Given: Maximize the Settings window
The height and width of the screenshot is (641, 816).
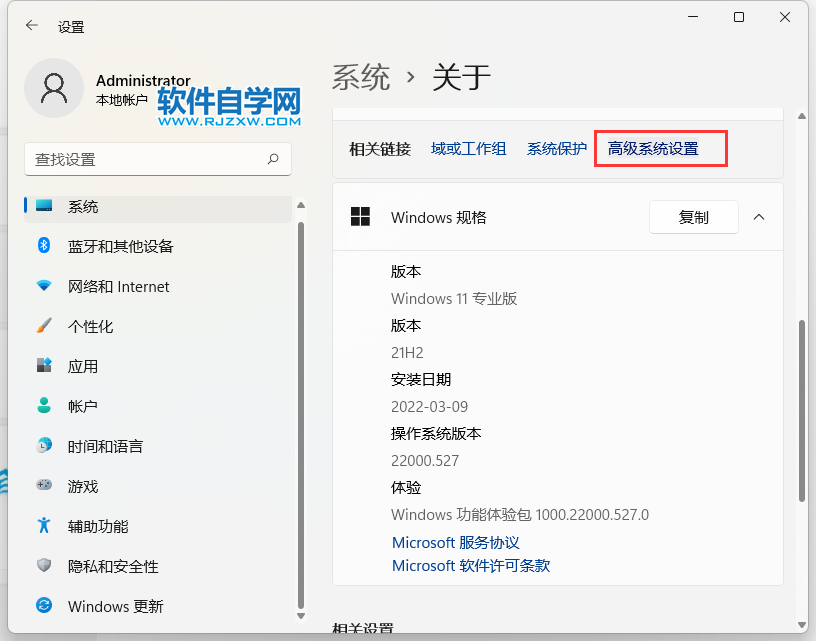Looking at the screenshot, I should coord(739,17).
